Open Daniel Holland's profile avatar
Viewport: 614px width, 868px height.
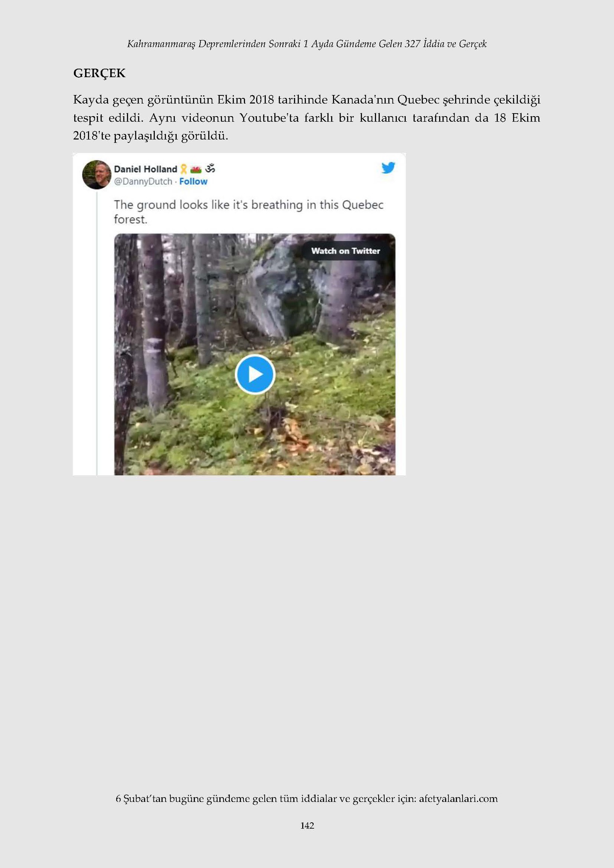pyautogui.click(x=97, y=175)
